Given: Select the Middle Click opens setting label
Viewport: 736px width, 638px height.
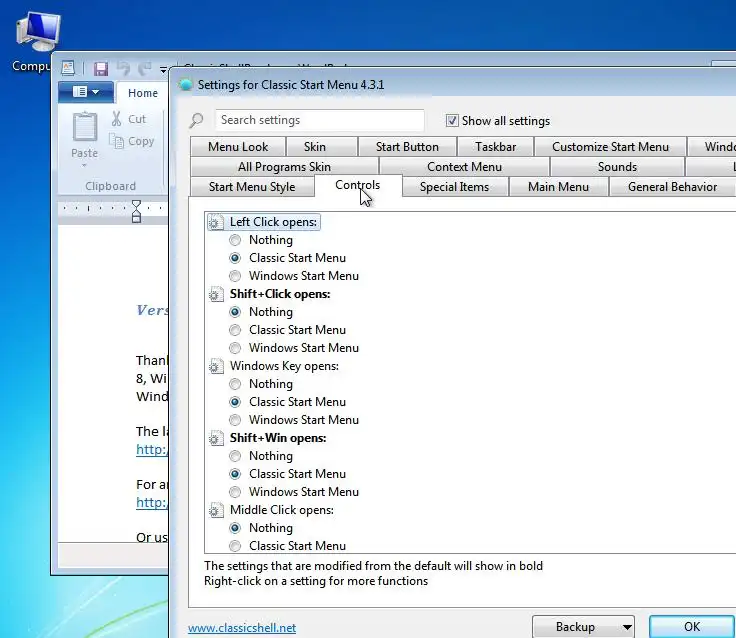Looking at the screenshot, I should [282, 510].
